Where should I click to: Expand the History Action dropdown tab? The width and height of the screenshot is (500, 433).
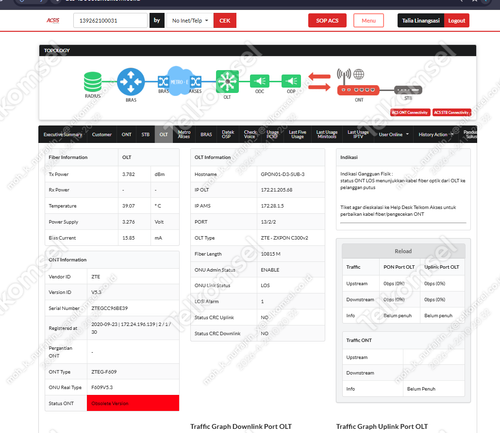(436, 134)
